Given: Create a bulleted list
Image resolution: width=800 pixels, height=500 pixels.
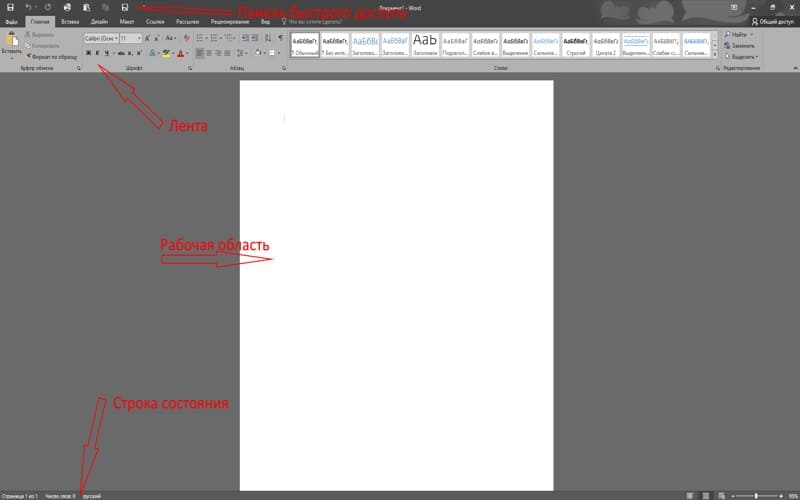Looking at the screenshot, I should (x=199, y=38).
